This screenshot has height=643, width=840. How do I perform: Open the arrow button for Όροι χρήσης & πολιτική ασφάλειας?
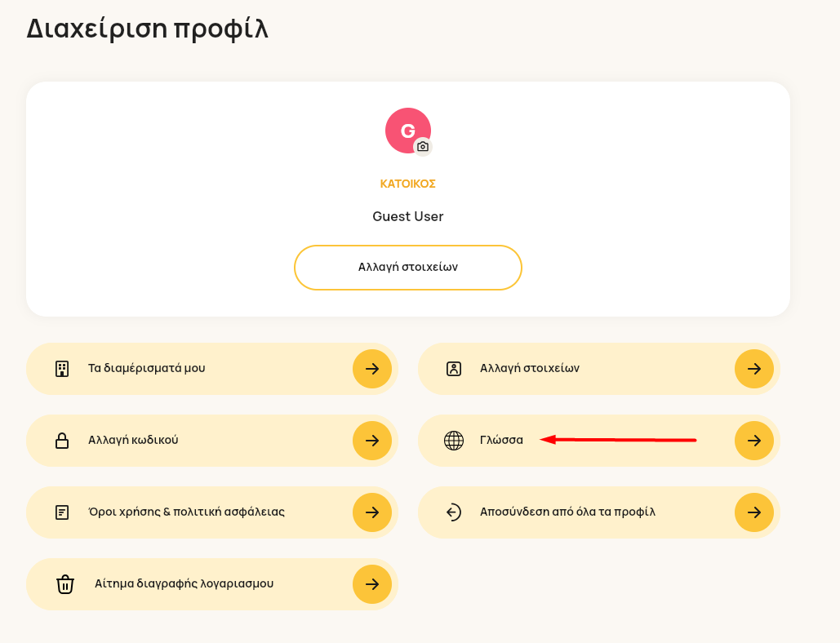(372, 512)
